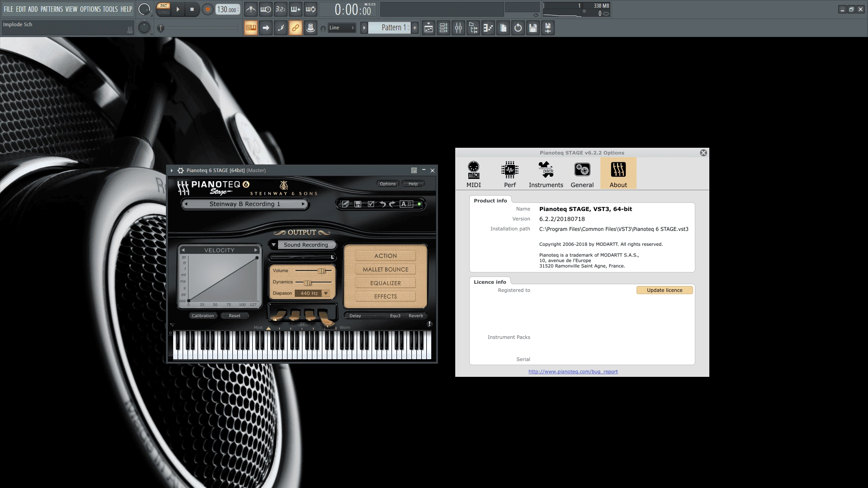
Task: Open the Pattern 1 selector
Action: [x=389, y=28]
